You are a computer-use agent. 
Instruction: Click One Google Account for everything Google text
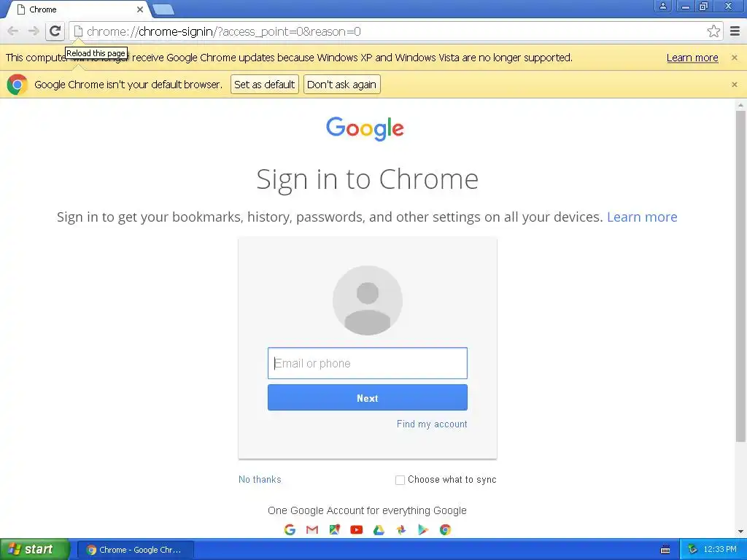pyautogui.click(x=368, y=510)
